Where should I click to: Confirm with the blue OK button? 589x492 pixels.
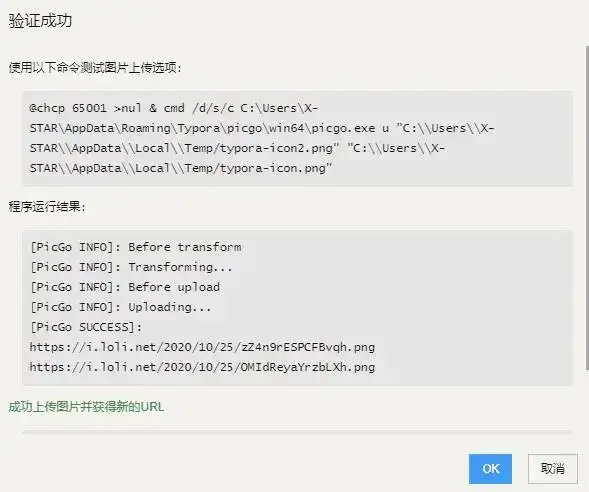point(490,469)
